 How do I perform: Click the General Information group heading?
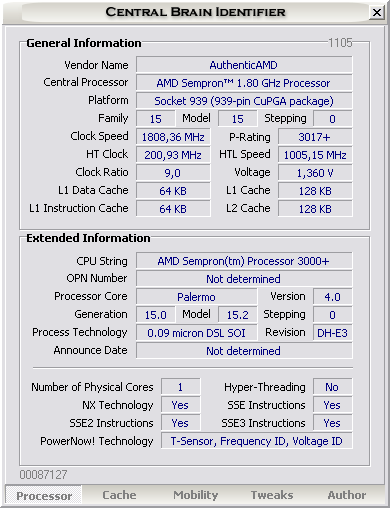pyautogui.click(x=84, y=43)
